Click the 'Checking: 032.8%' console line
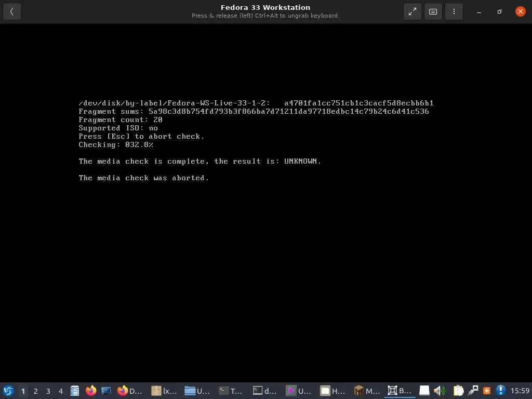The width and height of the screenshot is (532, 399). pos(116,145)
